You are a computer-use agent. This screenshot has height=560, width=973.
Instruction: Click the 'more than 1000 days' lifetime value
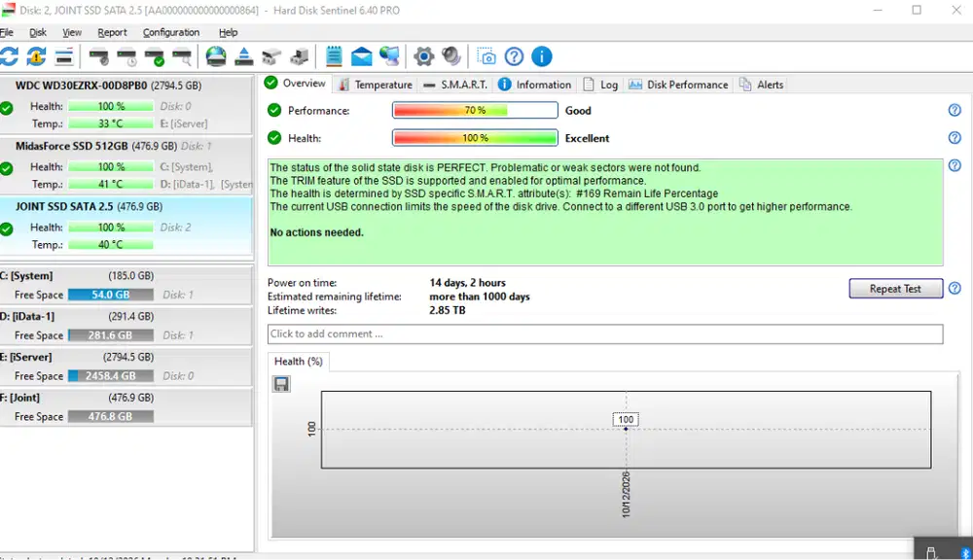(480, 297)
